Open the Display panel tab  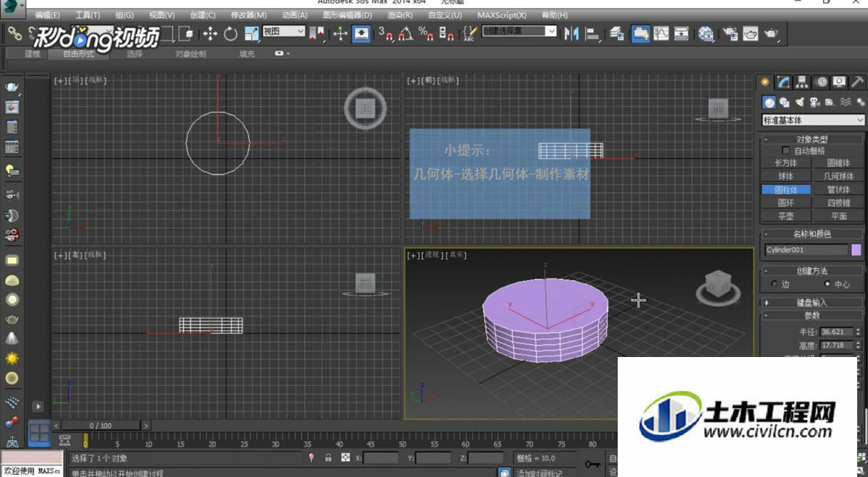tap(839, 82)
